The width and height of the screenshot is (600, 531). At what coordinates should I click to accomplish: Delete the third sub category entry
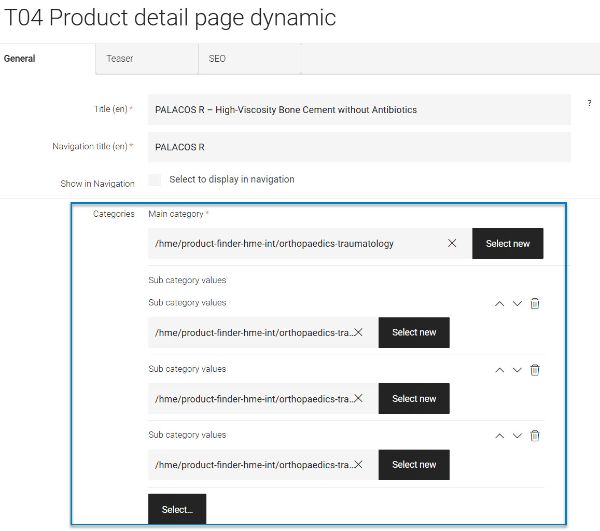(x=535, y=435)
